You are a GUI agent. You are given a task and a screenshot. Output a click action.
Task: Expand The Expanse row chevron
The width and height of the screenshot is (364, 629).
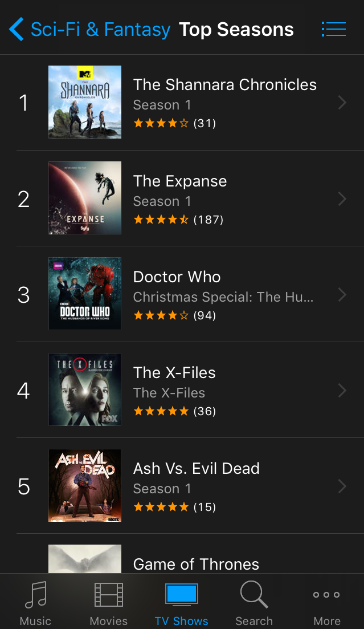point(342,198)
